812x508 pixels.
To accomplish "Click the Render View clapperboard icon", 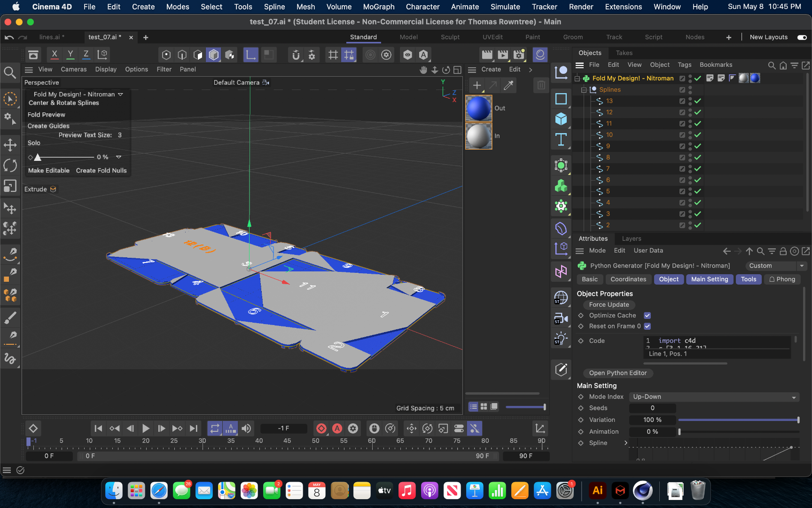I will click(x=487, y=55).
